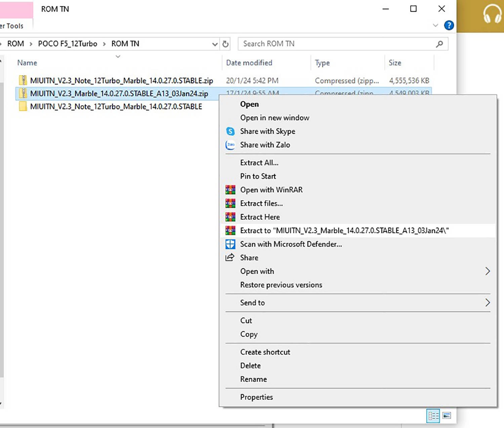The image size is (504, 428).
Task: Click the WinRAR icon beside Extract files...
Action: coord(230,203)
